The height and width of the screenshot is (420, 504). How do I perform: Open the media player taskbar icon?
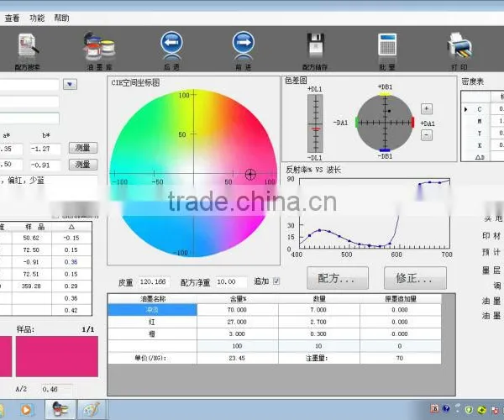click(x=27, y=410)
